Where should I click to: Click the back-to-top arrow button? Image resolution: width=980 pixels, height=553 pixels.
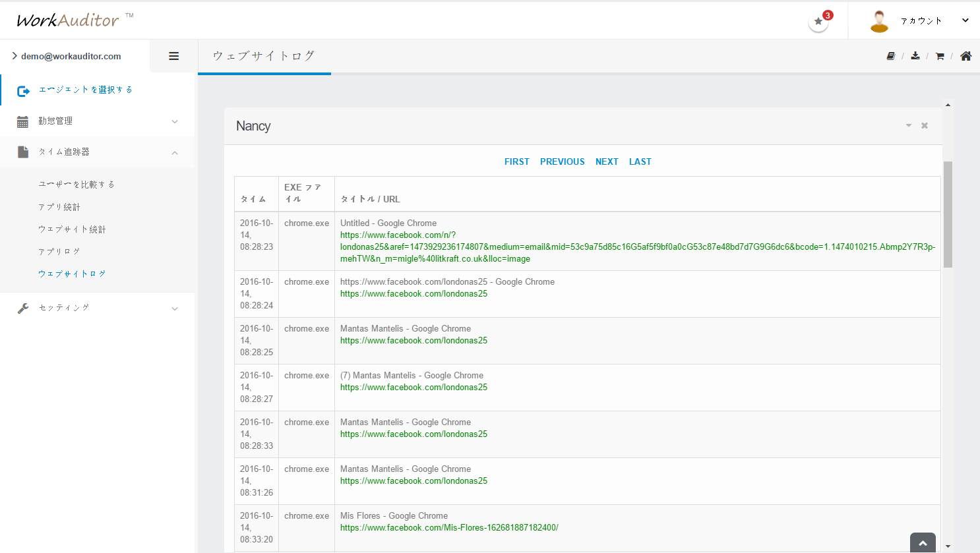point(923,543)
